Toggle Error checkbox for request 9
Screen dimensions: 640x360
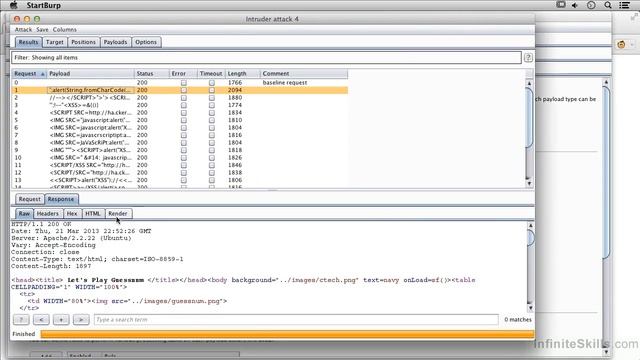tap(184, 150)
